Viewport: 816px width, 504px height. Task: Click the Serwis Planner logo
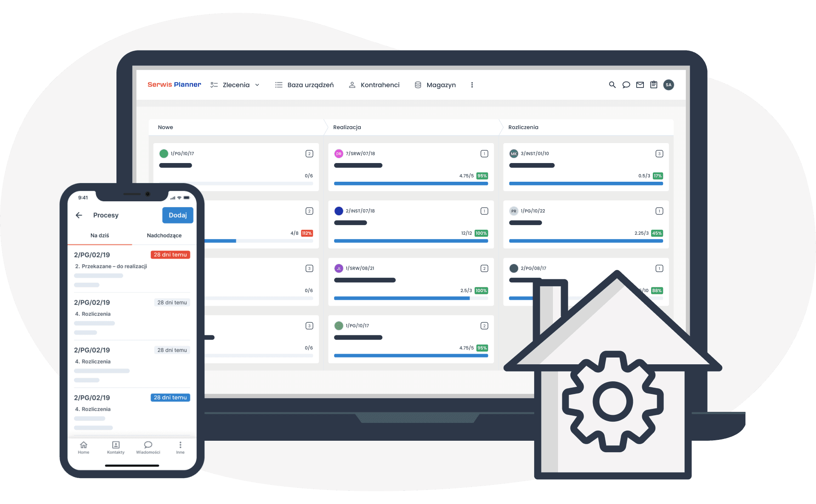[174, 84]
